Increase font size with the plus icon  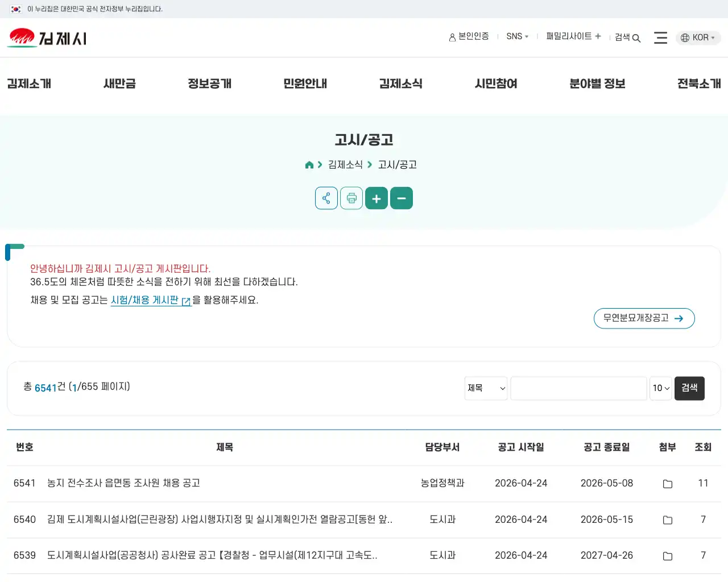[376, 198]
